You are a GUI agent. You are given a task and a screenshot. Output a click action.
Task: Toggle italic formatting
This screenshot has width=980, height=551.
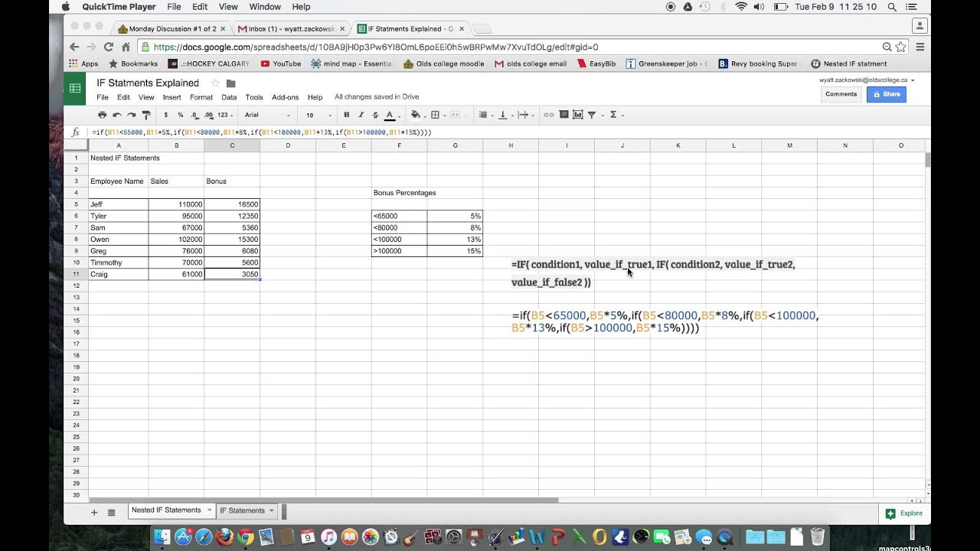pyautogui.click(x=361, y=115)
